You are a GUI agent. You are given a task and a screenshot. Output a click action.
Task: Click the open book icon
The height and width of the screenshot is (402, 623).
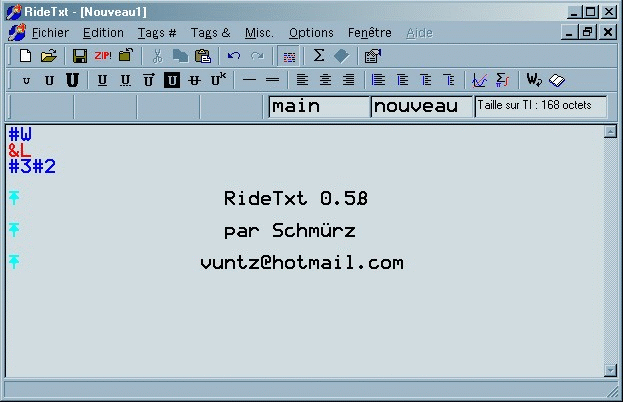pyautogui.click(x=557, y=80)
